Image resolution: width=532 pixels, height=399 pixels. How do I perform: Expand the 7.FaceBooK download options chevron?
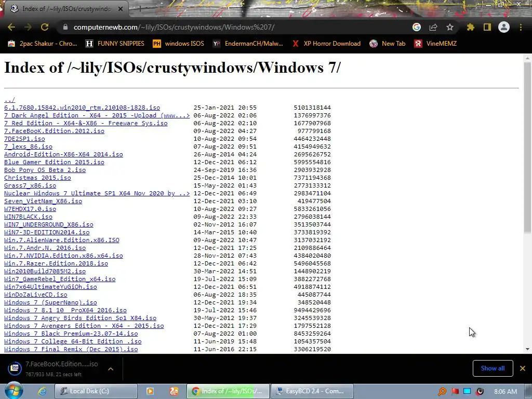point(111,369)
